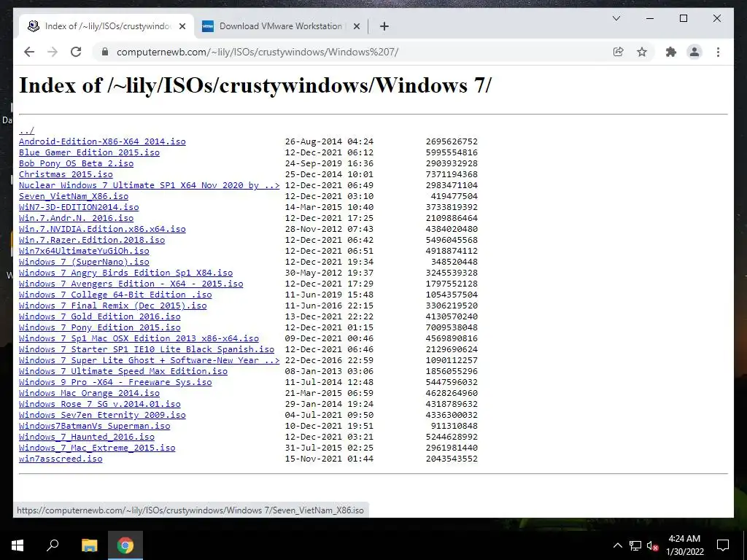747x560 pixels.
Task: Select date text 26-Aug-2014 04:24
Action: tap(329, 141)
